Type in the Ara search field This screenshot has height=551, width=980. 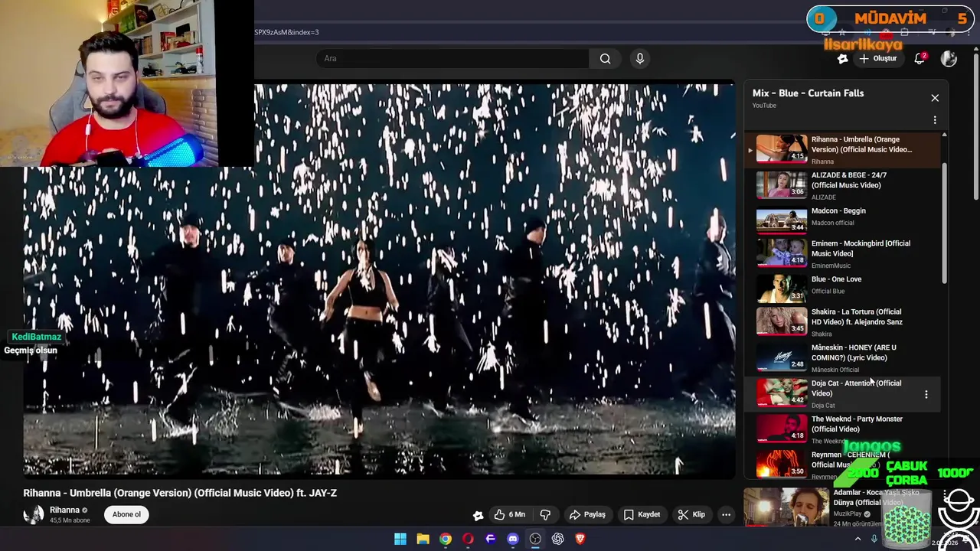coord(452,59)
